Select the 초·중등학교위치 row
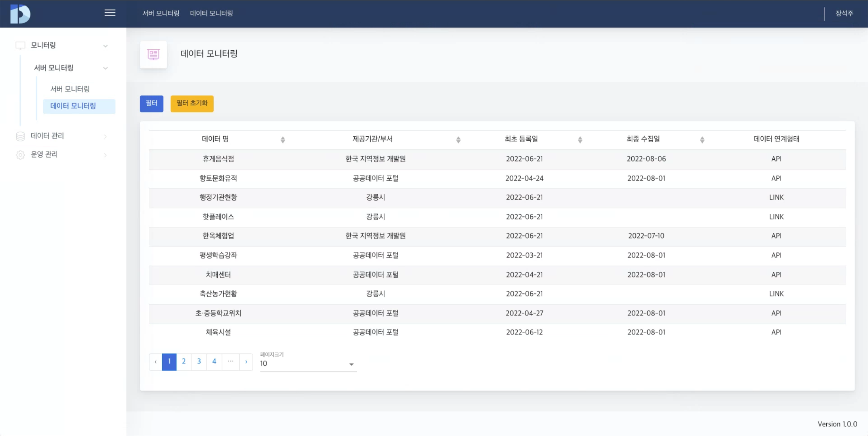This screenshot has height=436, width=868. (x=497, y=314)
